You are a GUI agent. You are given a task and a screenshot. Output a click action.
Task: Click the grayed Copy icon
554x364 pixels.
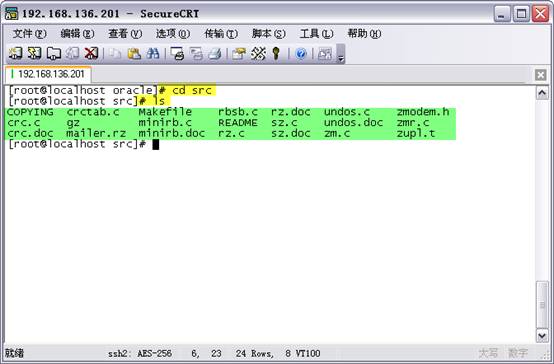pyautogui.click(x=115, y=53)
